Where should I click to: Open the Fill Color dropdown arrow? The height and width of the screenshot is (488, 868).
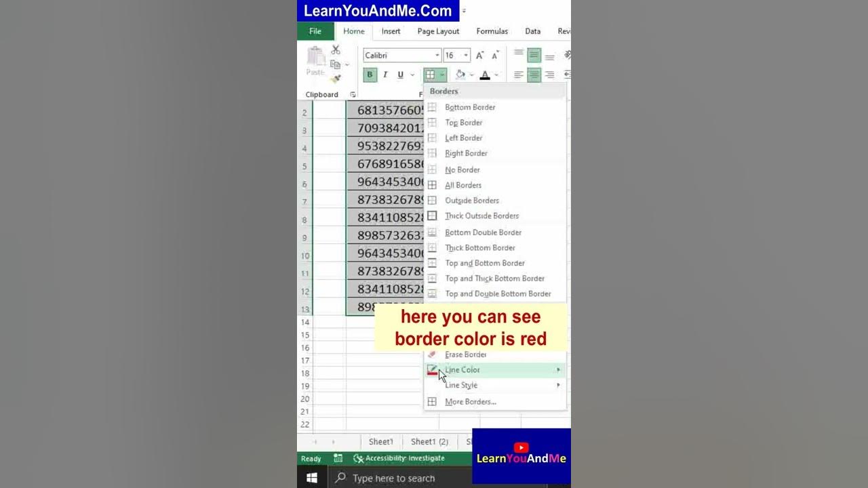(471, 75)
